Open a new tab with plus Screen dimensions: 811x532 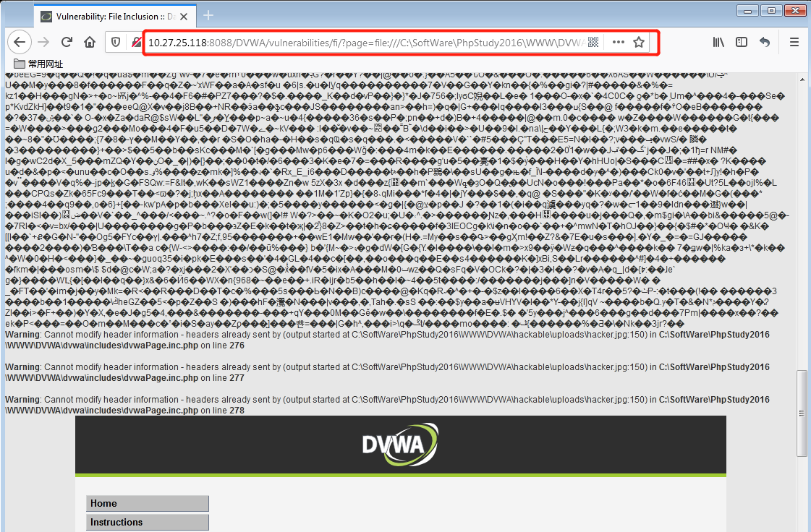(208, 15)
